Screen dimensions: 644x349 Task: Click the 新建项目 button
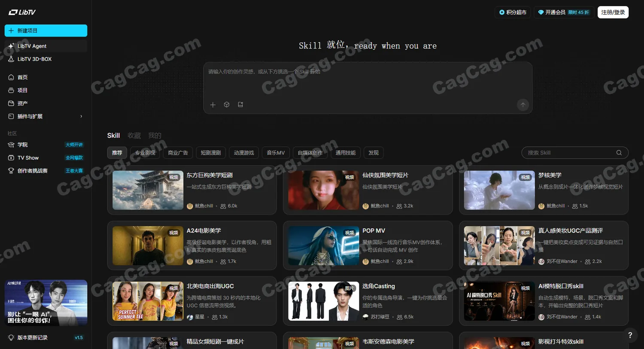pyautogui.click(x=46, y=30)
